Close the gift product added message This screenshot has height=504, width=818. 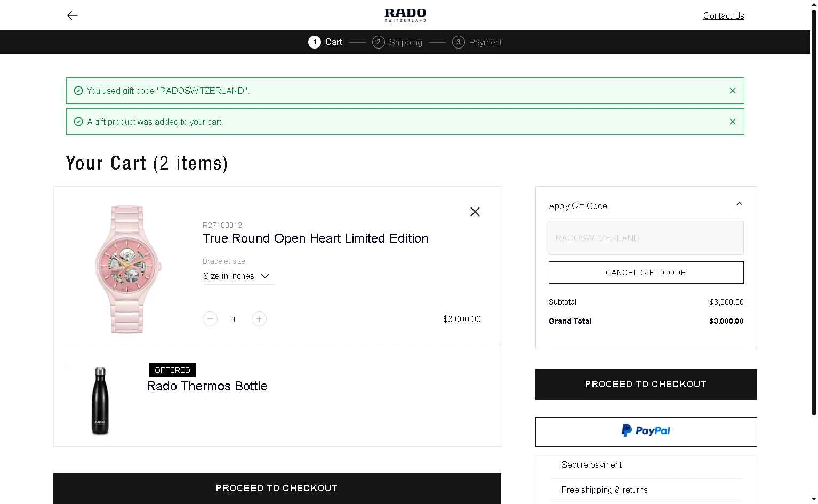(733, 122)
